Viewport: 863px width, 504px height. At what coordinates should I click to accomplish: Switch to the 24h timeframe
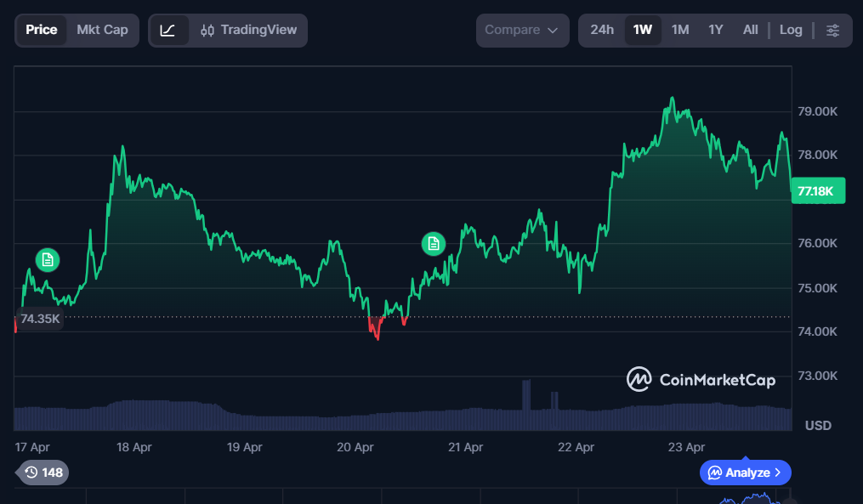602,30
